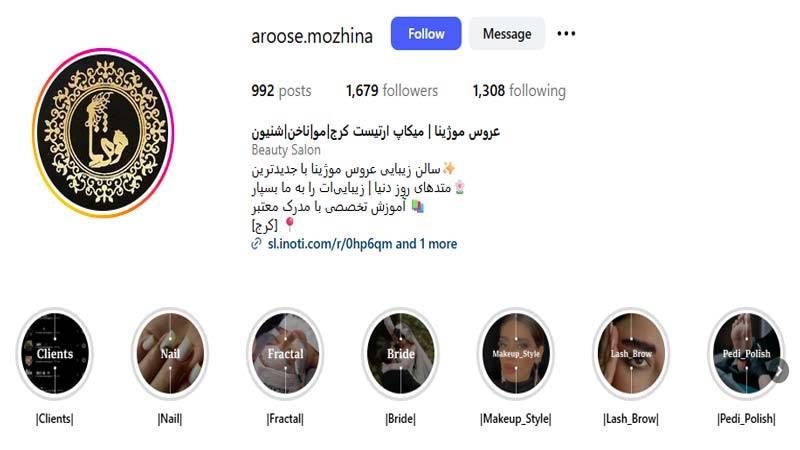Viewport: 800px width, 450px height.
Task: Open the Clients story highlight
Action: click(55, 354)
